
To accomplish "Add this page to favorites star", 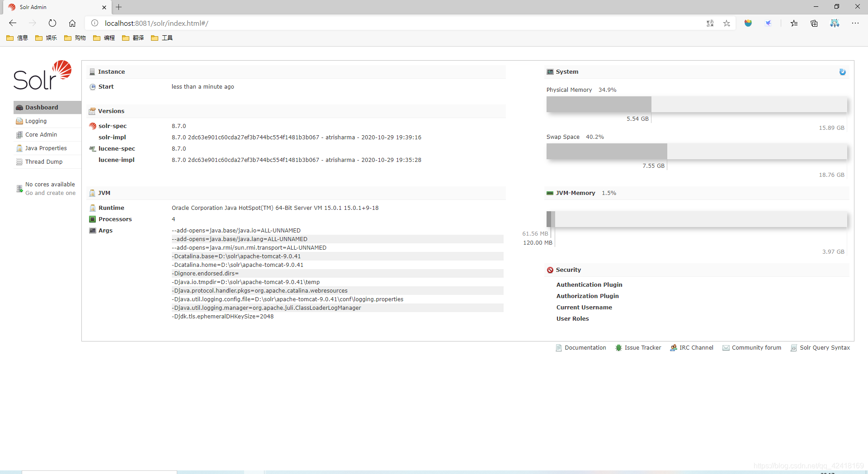I will coord(726,23).
